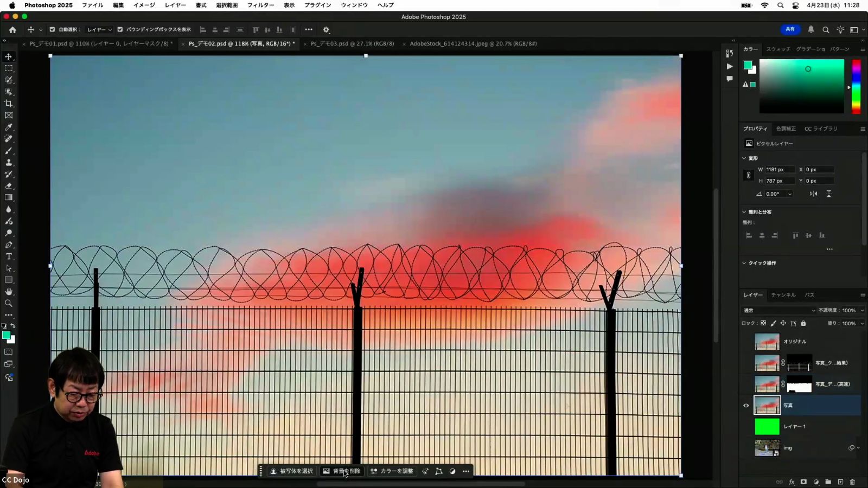Collapse the クイック操作 section

pos(744,263)
